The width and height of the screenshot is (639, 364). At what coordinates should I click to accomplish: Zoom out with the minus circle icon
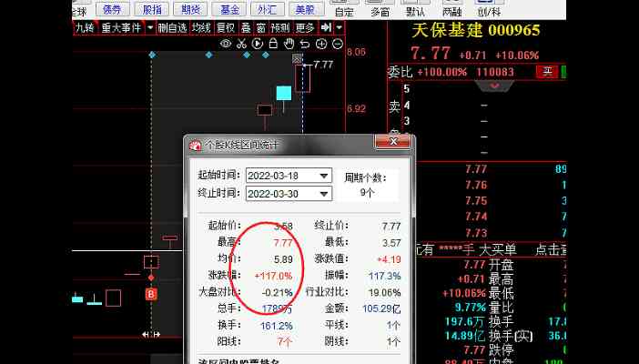point(338,44)
